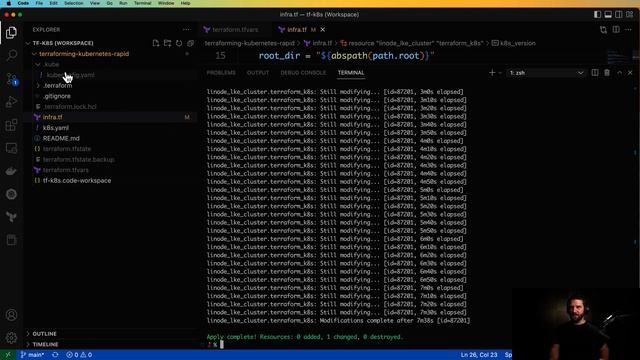Expand the OUTLINE section
This screenshot has height=360, width=640.
tap(44, 334)
